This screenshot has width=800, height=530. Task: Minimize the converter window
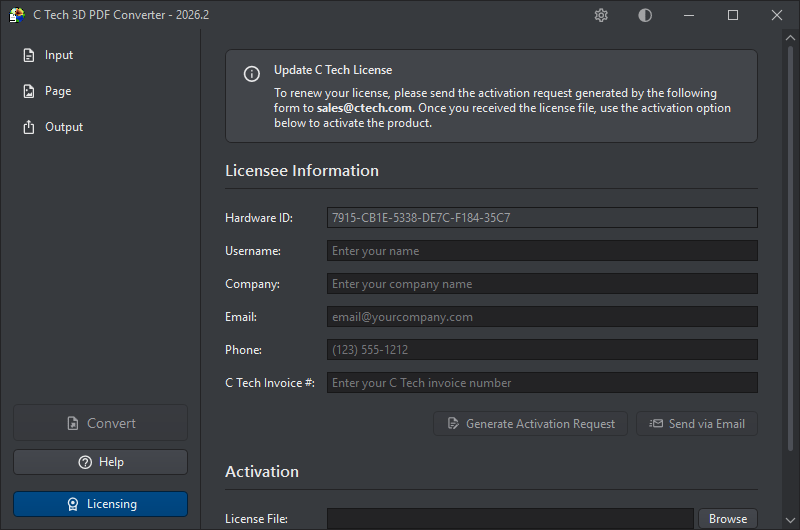tap(689, 15)
